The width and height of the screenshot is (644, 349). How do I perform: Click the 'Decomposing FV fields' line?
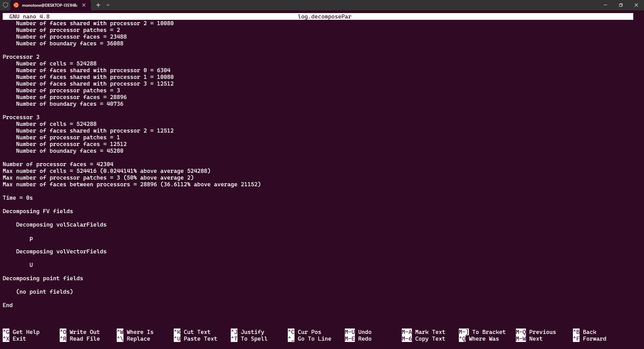[x=38, y=211]
